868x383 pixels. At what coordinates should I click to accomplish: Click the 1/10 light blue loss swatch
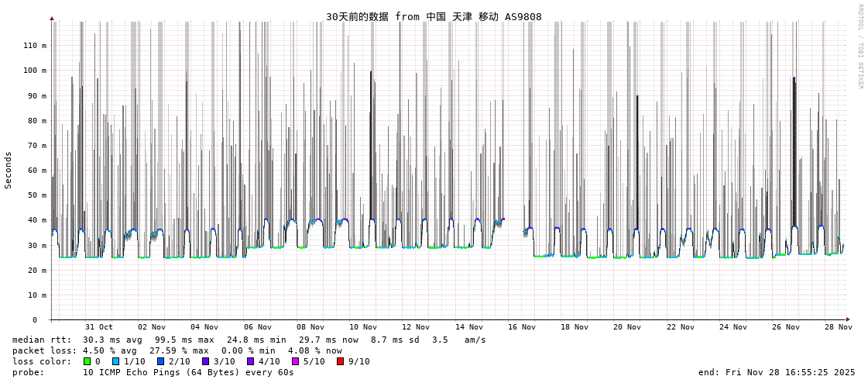[116, 361]
